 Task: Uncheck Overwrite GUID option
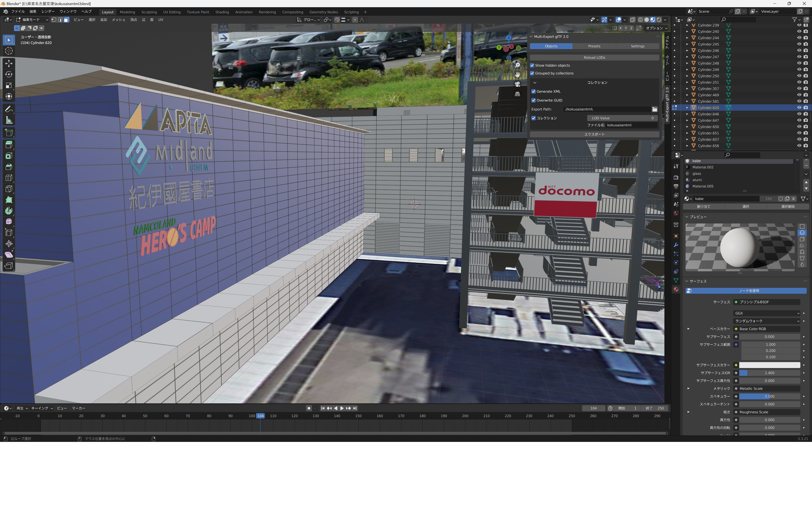pos(534,100)
